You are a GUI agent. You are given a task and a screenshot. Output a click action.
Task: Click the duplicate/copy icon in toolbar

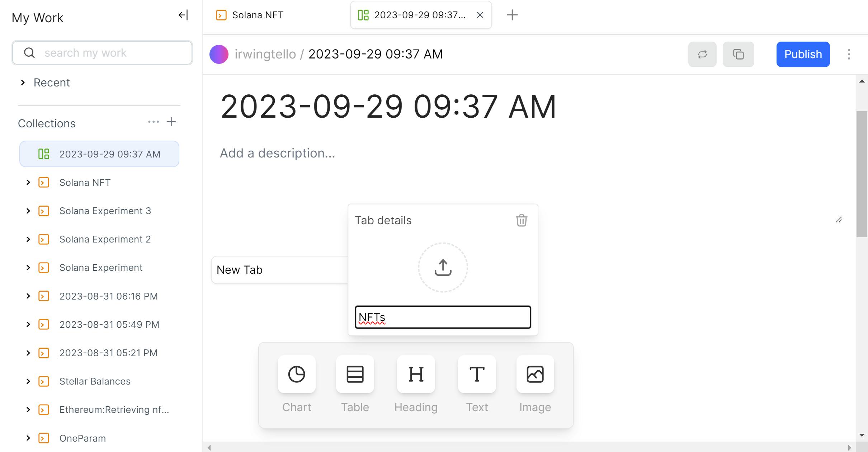[x=738, y=54]
